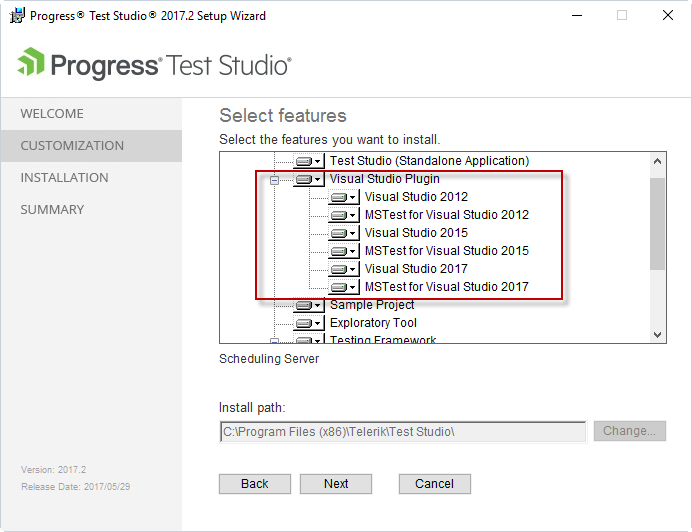Click the feature list scroll down arrow
Viewport: 692px width, 532px height.
coord(657,335)
